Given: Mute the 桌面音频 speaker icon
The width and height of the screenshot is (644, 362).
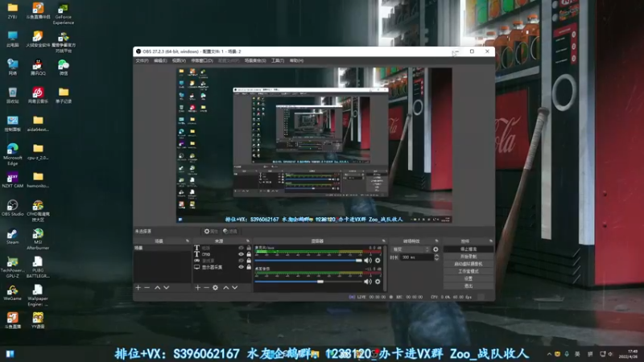Looking at the screenshot, I should pyautogui.click(x=368, y=282).
